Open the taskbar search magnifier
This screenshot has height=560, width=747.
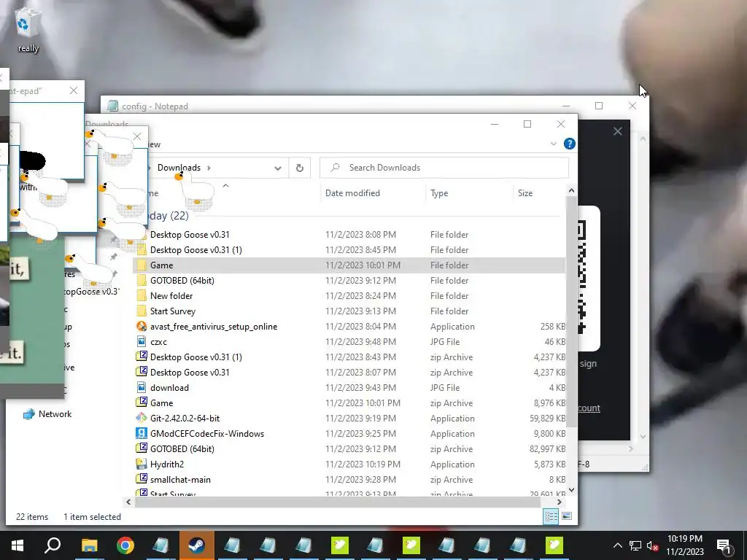click(x=53, y=545)
